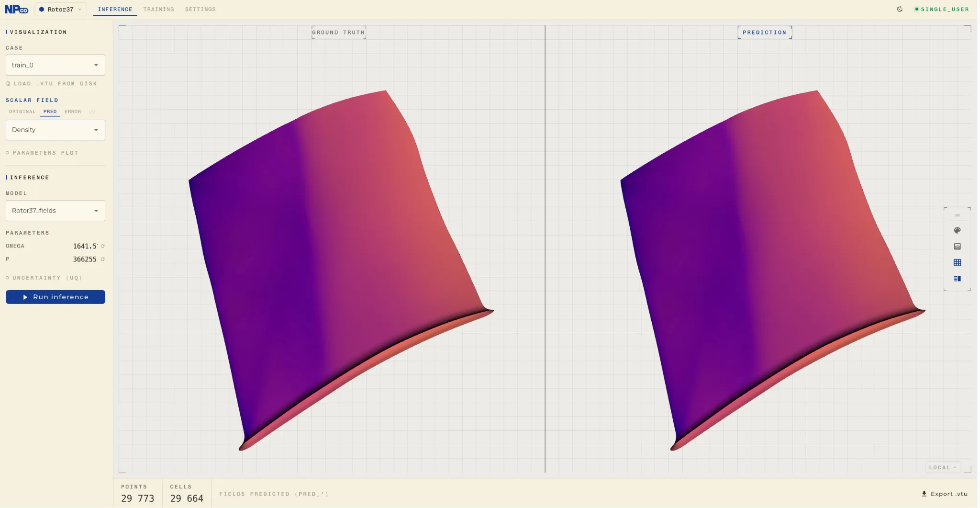Open the Rotor37 project selector
Screen dimensions: 980x508
coord(60,9)
